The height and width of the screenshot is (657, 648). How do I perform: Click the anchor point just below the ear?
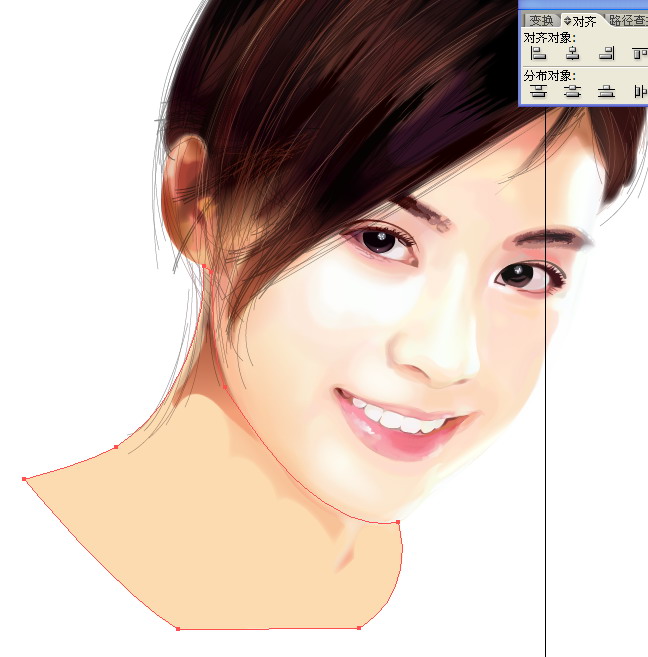coord(205,267)
